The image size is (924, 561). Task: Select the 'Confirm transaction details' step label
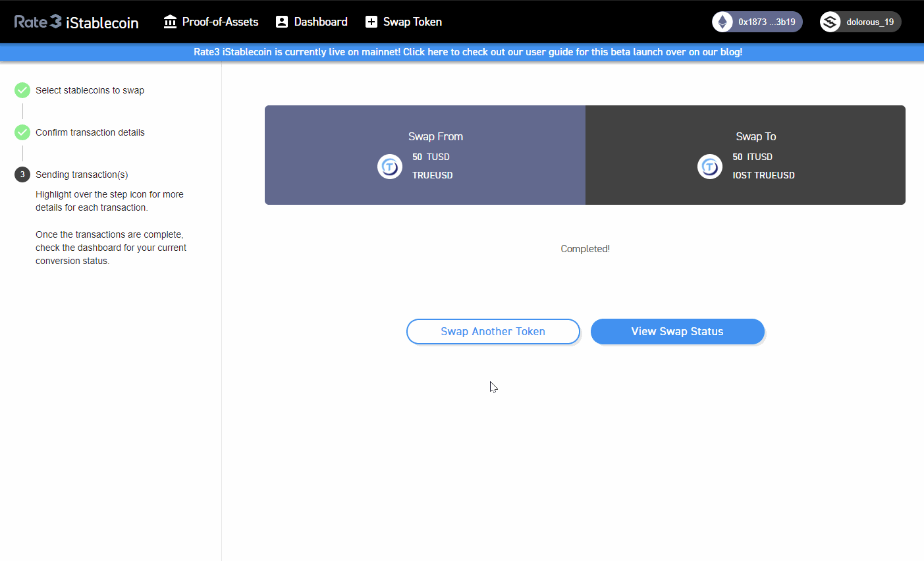(x=90, y=132)
